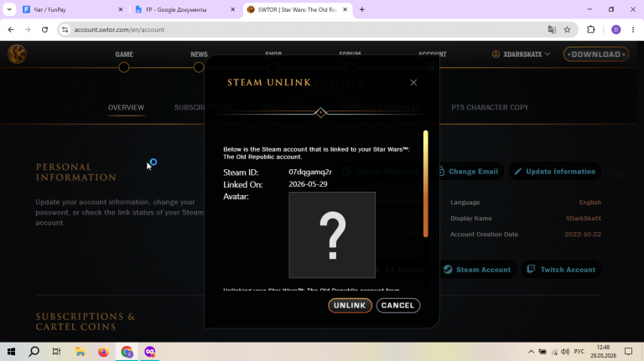Screen dimensions: 644x361
Task: Reload the page
Action: (x=44, y=29)
